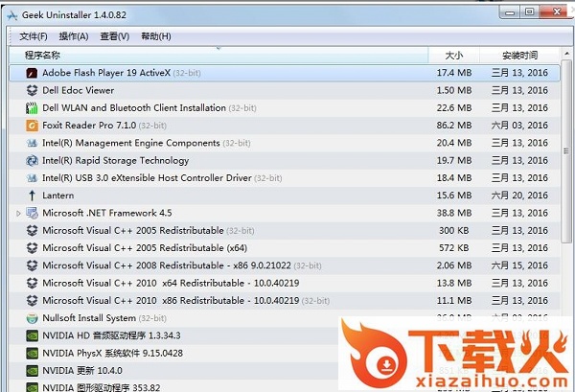The width and height of the screenshot is (575, 392).
Task: Expand the Microsoft .NET Framework 4.5 entry
Action: tap(18, 214)
